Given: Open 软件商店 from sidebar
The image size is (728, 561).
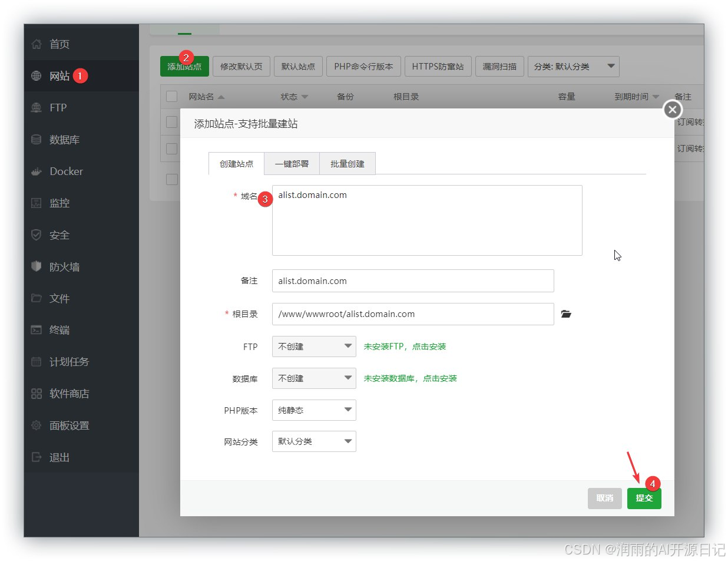Looking at the screenshot, I should (x=70, y=394).
